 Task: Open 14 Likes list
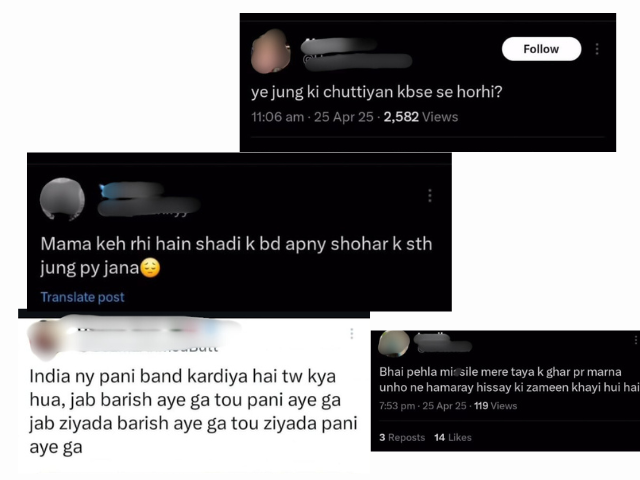(x=453, y=438)
